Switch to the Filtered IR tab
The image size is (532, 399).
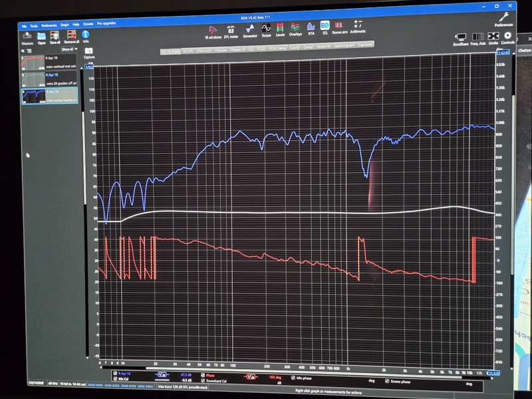coord(237,49)
